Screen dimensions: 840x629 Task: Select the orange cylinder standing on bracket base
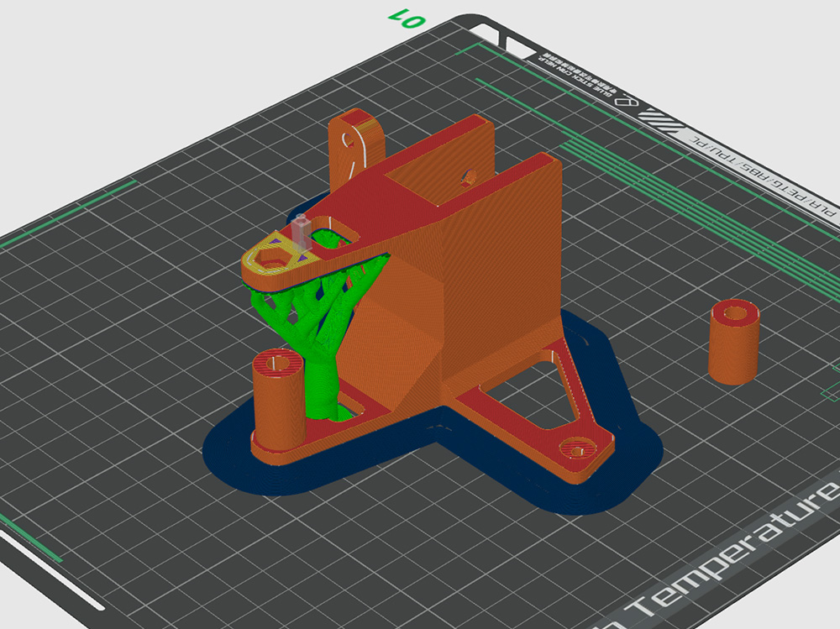[277, 401]
